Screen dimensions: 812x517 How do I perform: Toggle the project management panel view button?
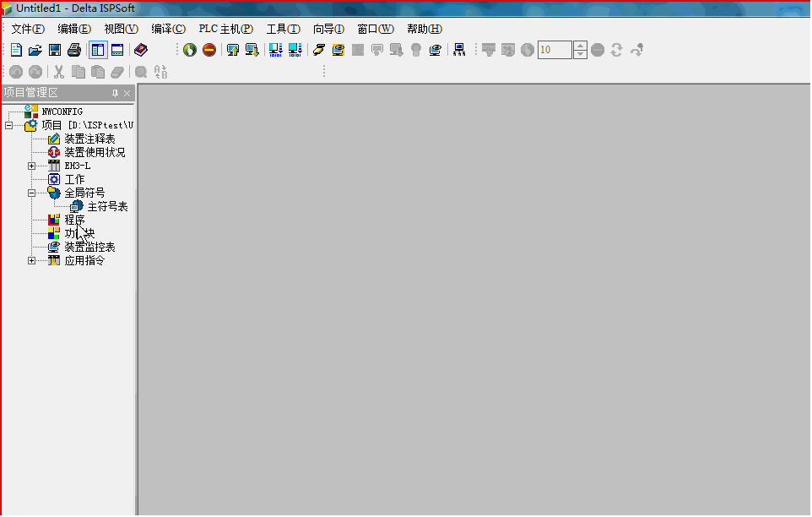tap(98, 50)
